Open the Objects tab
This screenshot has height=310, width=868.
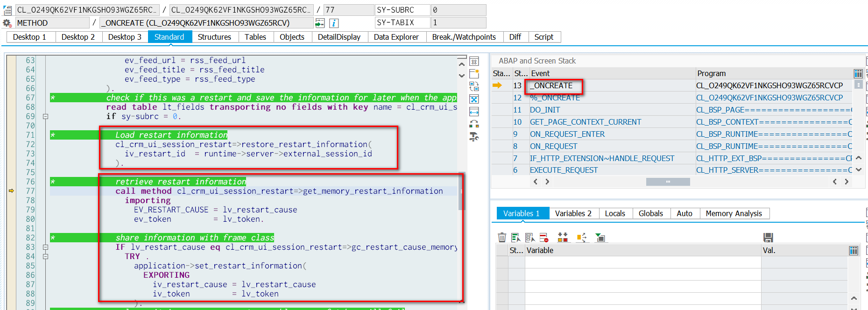tap(292, 37)
